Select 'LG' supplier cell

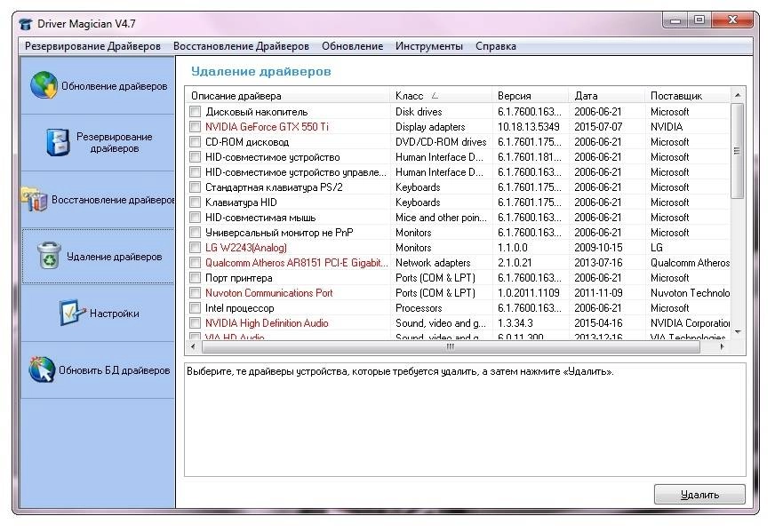pos(657,248)
